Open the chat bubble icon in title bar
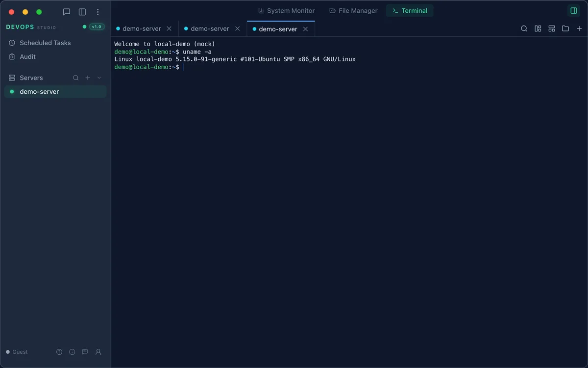This screenshot has width=588, height=368. point(67,12)
